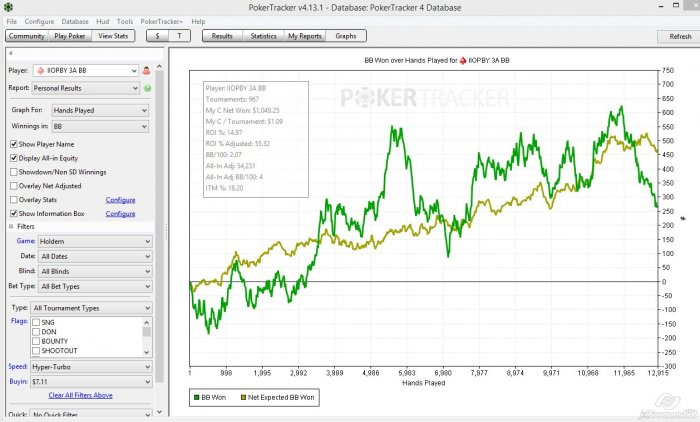Enable Overlay Net Adjusted checkbox
Screen dimensions: 700x422
point(14,186)
